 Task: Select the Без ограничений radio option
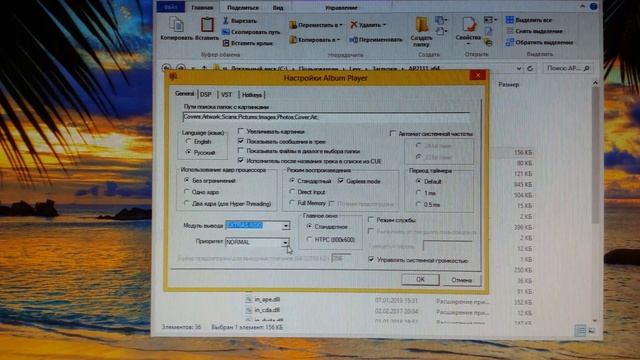point(187,180)
